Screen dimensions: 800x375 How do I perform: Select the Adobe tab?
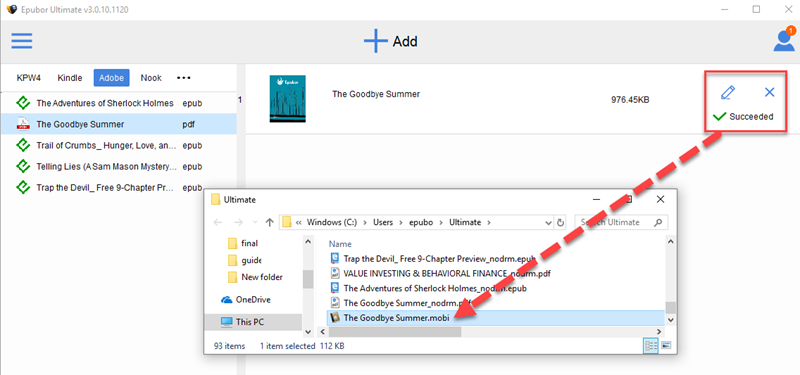(111, 78)
